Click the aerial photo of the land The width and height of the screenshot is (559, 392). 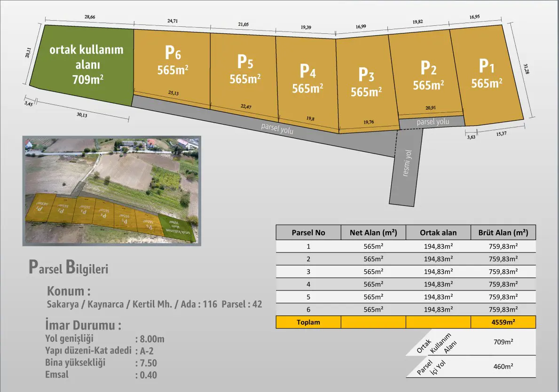pyautogui.click(x=112, y=191)
